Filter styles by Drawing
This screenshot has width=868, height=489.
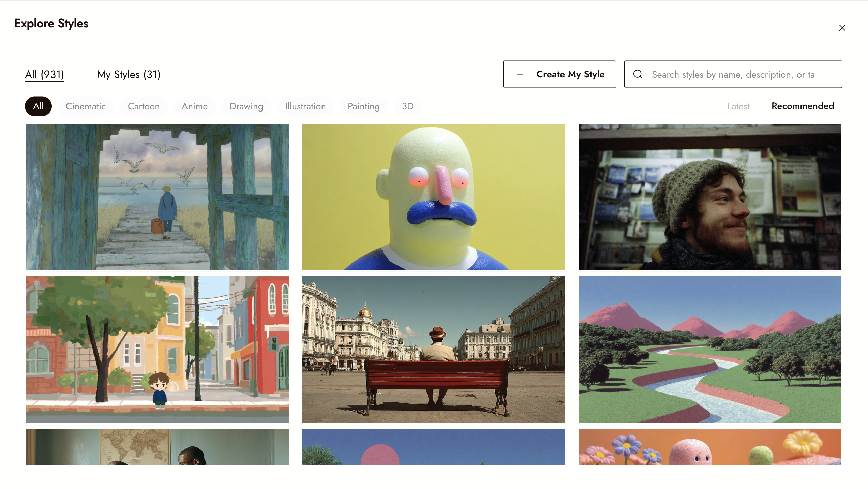246,106
